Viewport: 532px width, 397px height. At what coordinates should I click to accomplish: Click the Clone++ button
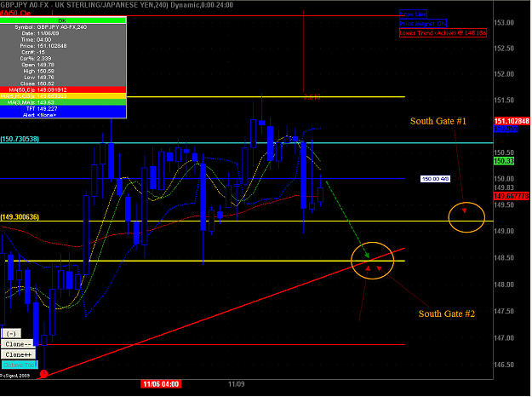pyautogui.click(x=19, y=354)
